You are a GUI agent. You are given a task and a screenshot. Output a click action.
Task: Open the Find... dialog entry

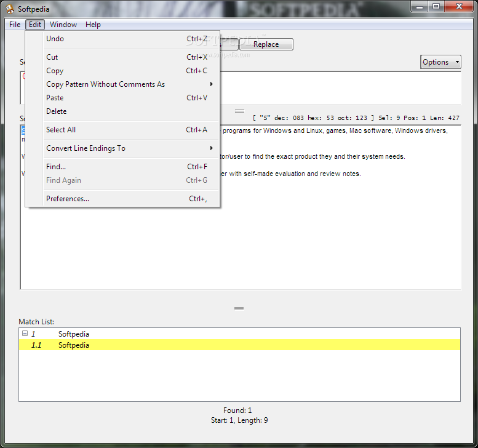(x=131, y=167)
